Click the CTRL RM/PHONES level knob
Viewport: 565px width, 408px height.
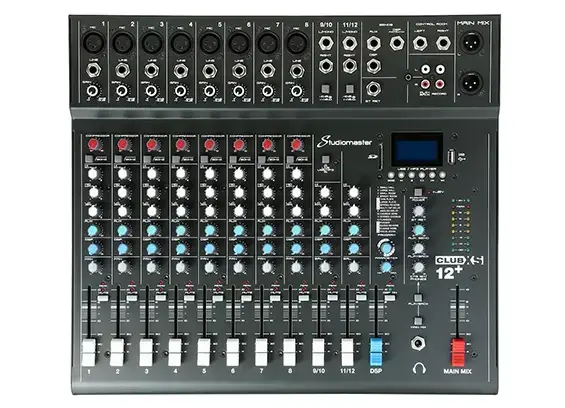tap(418, 267)
